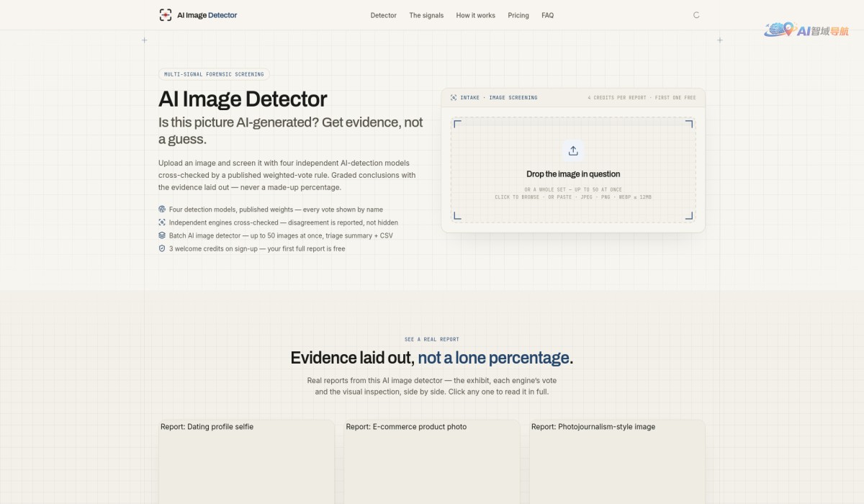
Task: Click "4 credits per report" text
Action: (x=617, y=97)
